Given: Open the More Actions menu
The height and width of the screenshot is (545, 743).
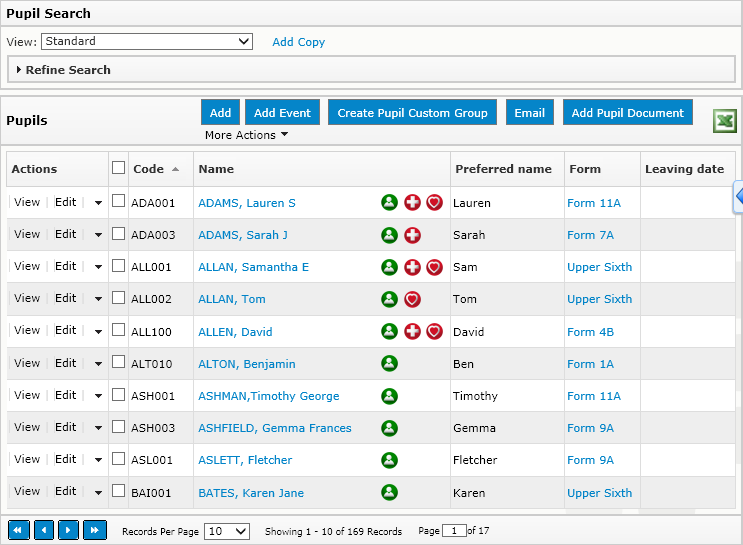Looking at the screenshot, I should click(x=246, y=135).
